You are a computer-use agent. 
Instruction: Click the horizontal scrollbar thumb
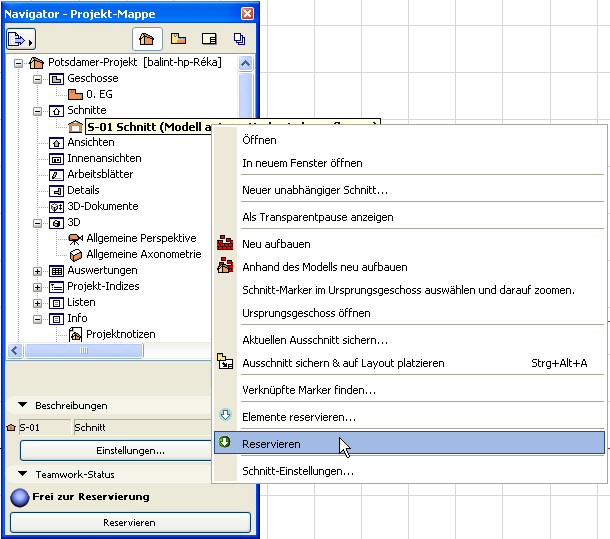click(84, 351)
